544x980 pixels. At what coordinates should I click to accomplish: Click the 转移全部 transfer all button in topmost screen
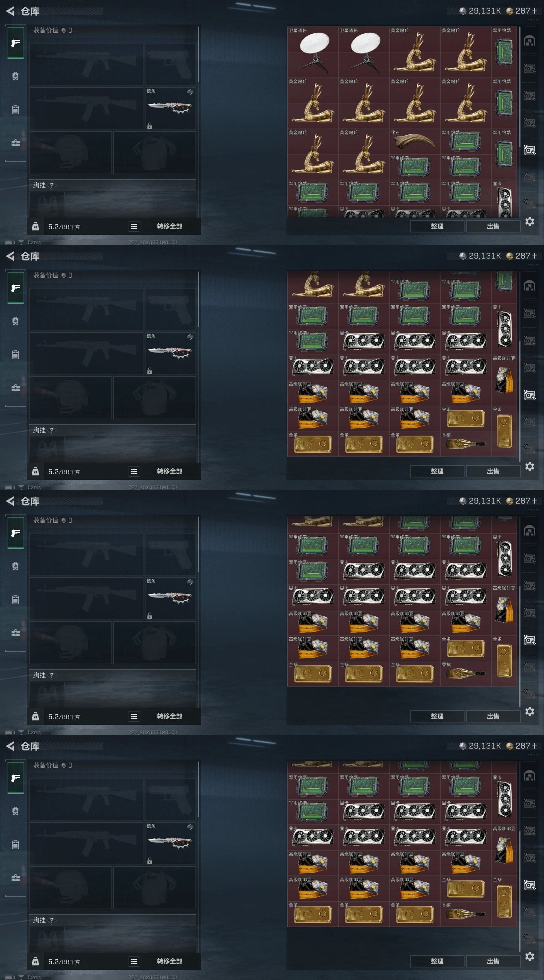point(170,226)
